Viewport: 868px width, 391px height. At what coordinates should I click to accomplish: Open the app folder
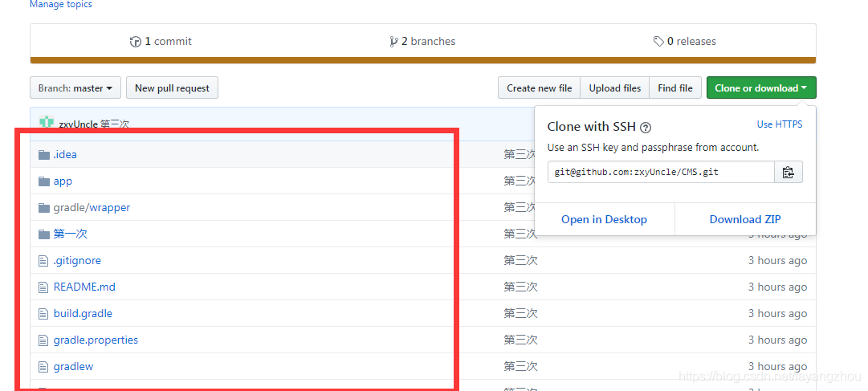tap(63, 181)
